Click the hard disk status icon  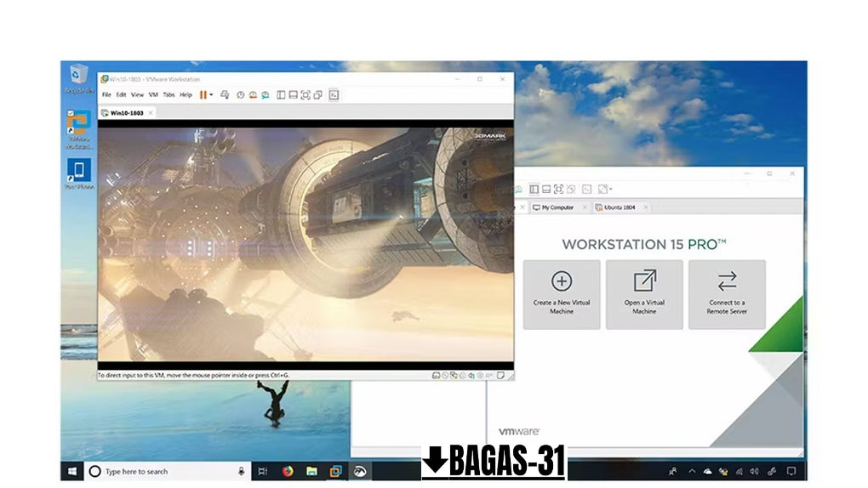point(436,375)
